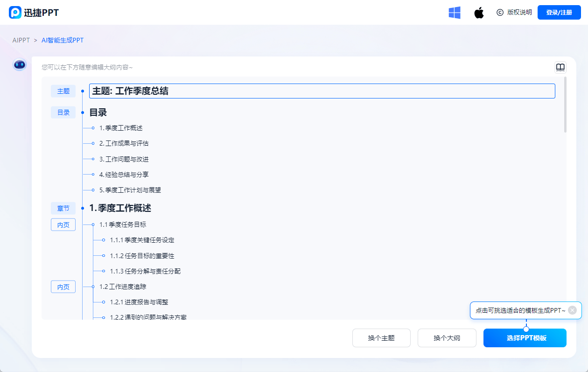Image resolution: width=588 pixels, height=372 pixels.
Task: Close the template tooltip bubble
Action: pyautogui.click(x=573, y=310)
